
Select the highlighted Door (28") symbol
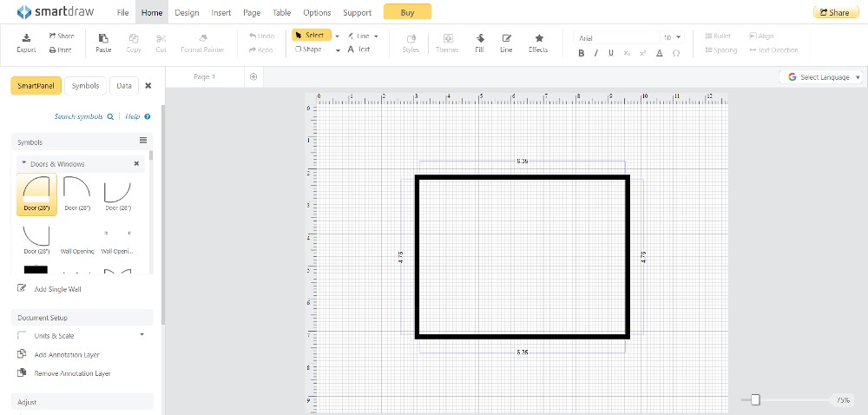click(36, 194)
